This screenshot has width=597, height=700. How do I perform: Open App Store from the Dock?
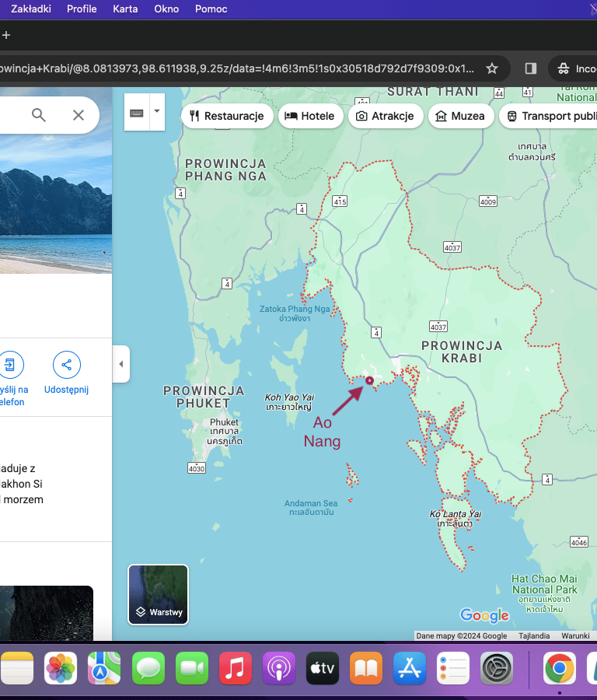click(410, 668)
